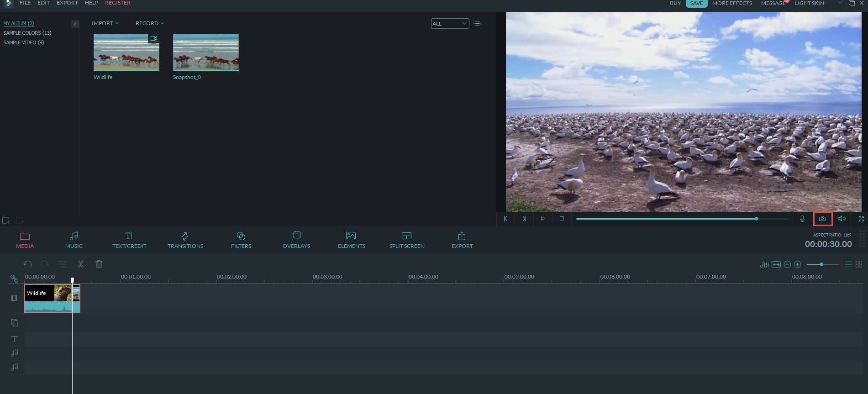This screenshot has width=868, height=394.
Task: Click the voiceover microphone icon
Action: (x=802, y=219)
